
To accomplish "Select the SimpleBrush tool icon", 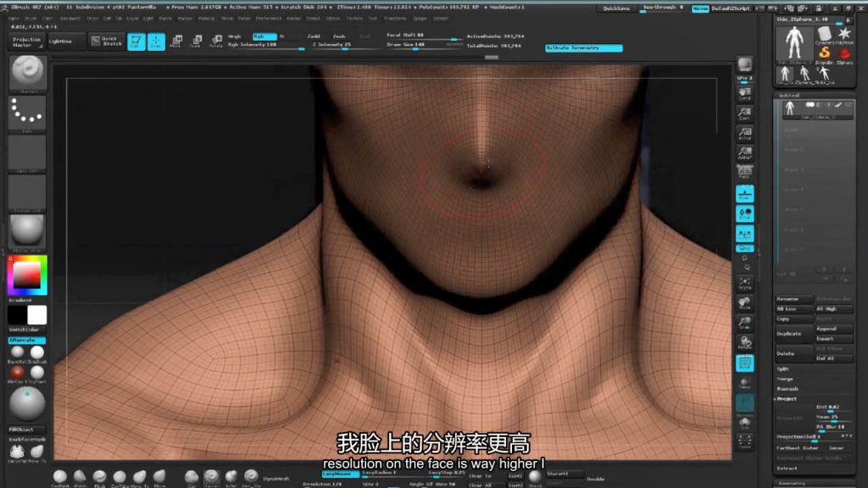I will 824,54.
